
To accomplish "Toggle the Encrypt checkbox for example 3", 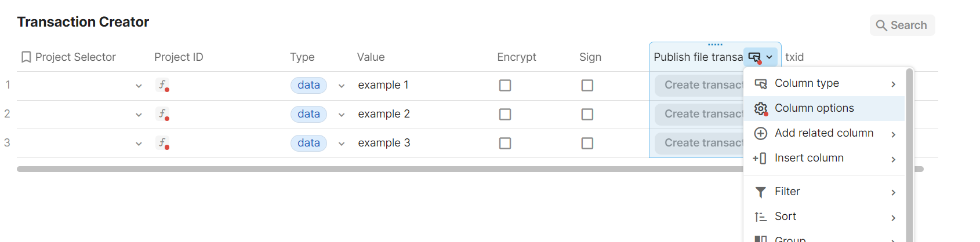I will point(505,143).
